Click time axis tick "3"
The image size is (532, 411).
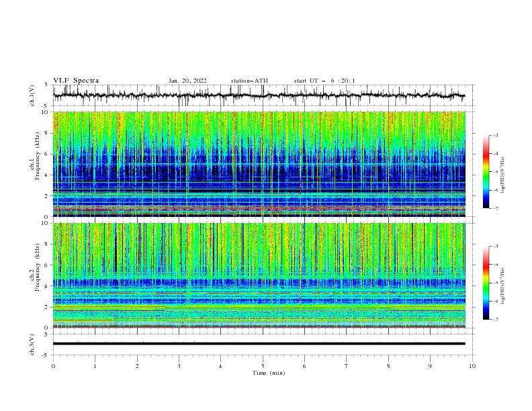pos(179,366)
